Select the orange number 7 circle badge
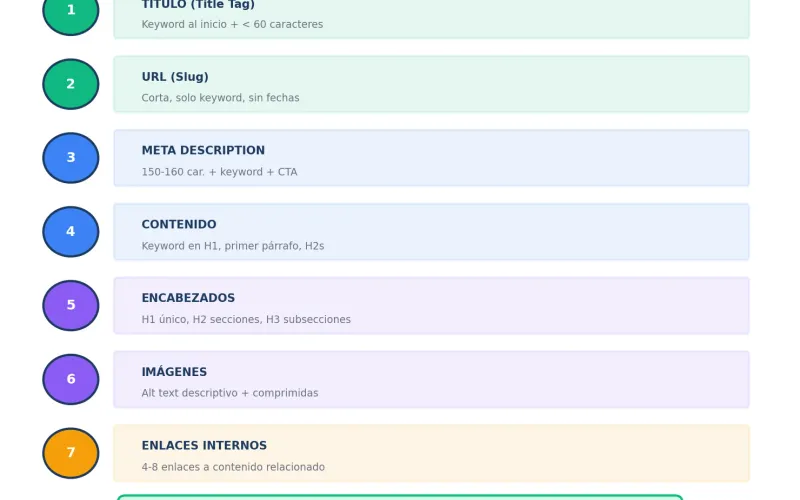Viewport: 800px width, 500px height. coord(71,453)
